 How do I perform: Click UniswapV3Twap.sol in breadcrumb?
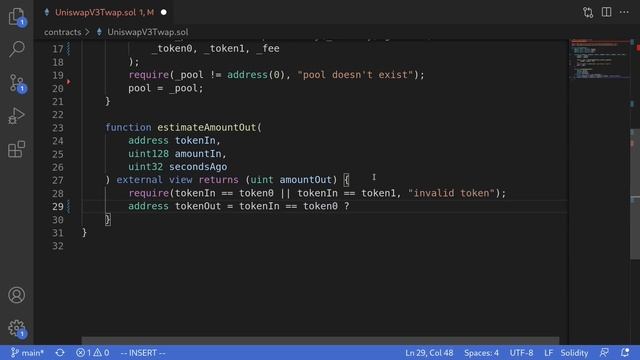click(147, 32)
